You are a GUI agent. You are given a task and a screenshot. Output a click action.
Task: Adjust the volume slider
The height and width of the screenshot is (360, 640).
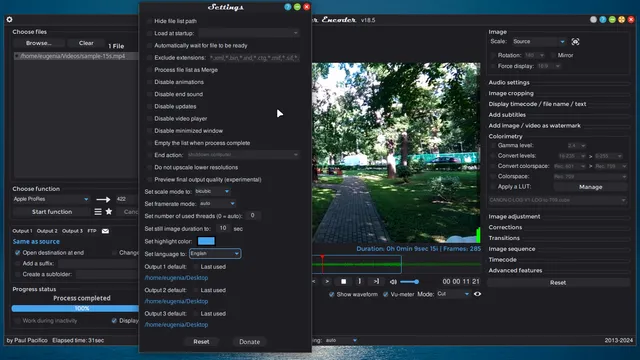click(409, 282)
